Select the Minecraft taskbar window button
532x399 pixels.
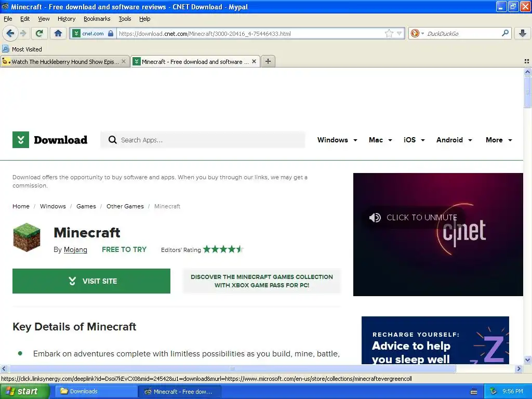(180, 392)
